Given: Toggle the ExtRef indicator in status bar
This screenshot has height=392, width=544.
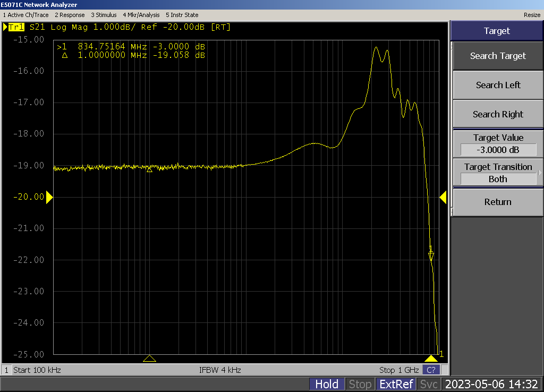Looking at the screenshot, I should point(395,384).
